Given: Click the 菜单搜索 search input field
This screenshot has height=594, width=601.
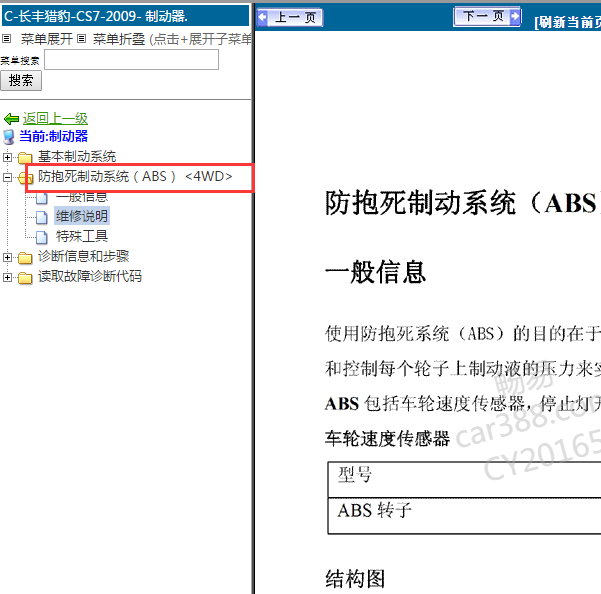Looking at the screenshot, I should coord(131,60).
